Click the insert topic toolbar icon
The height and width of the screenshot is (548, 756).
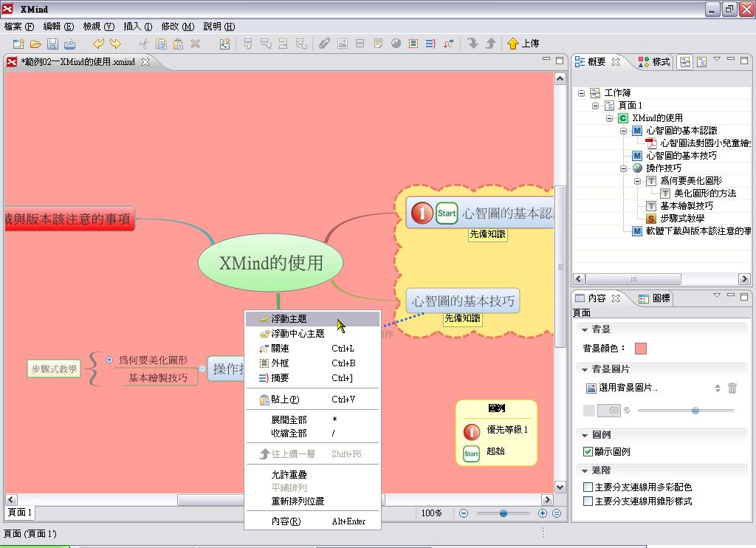pyautogui.click(x=248, y=44)
